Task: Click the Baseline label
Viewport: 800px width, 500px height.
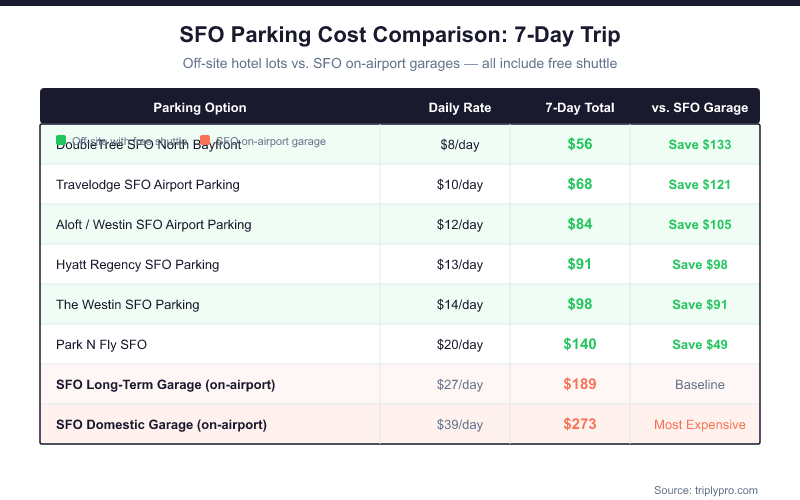Action: point(700,385)
